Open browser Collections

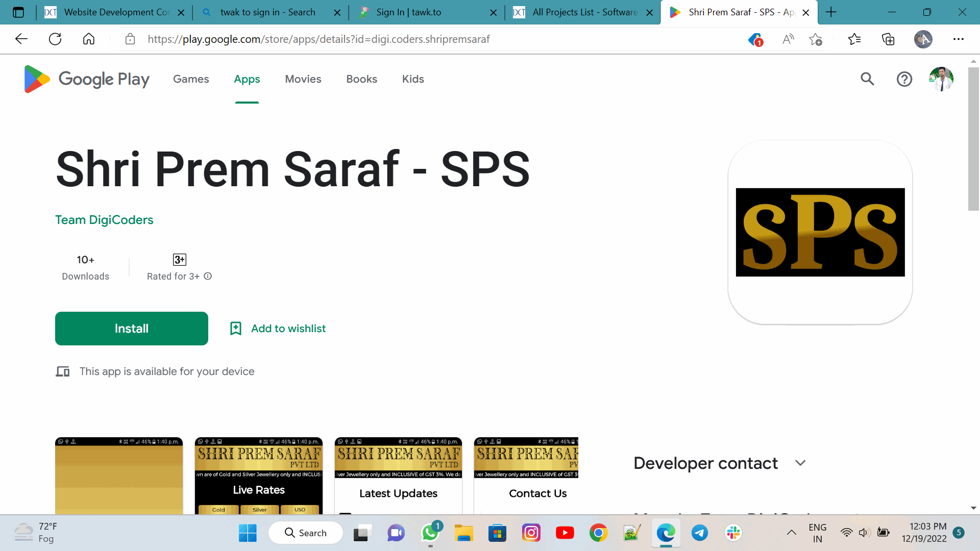click(x=888, y=39)
